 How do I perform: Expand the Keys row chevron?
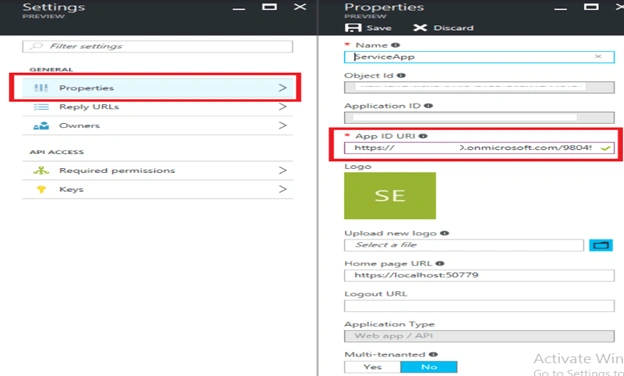tap(282, 189)
